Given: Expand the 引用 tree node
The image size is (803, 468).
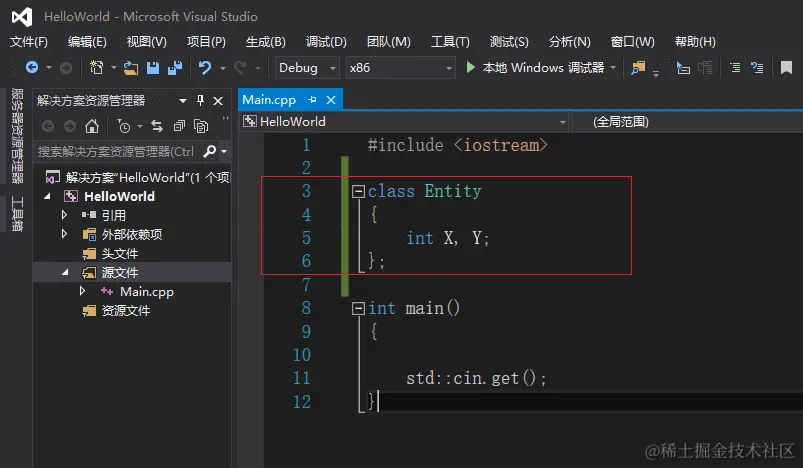Looking at the screenshot, I should click(64, 215).
